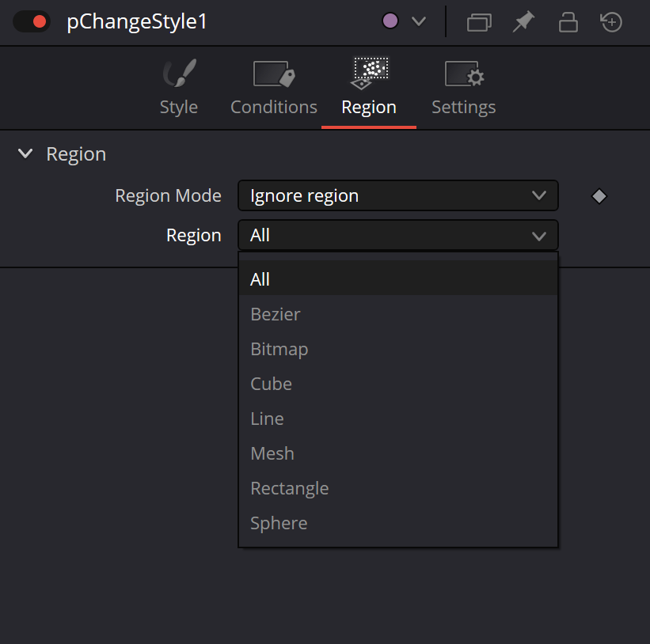Choose Line from the region list

398,419
